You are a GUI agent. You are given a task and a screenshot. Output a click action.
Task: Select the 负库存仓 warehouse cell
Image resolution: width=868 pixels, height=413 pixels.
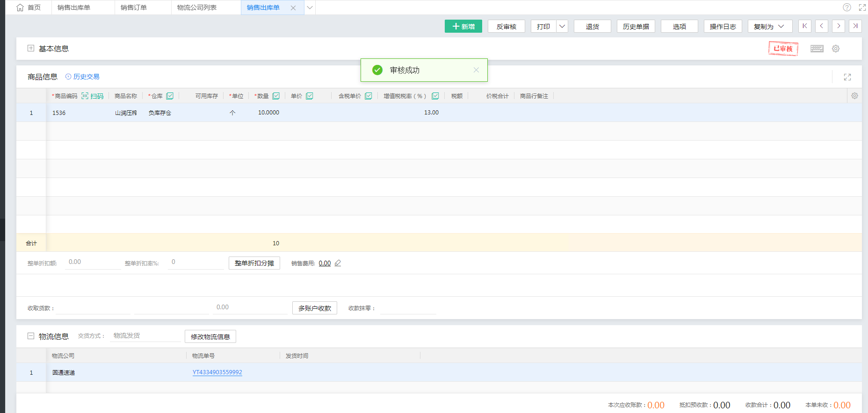(160, 113)
